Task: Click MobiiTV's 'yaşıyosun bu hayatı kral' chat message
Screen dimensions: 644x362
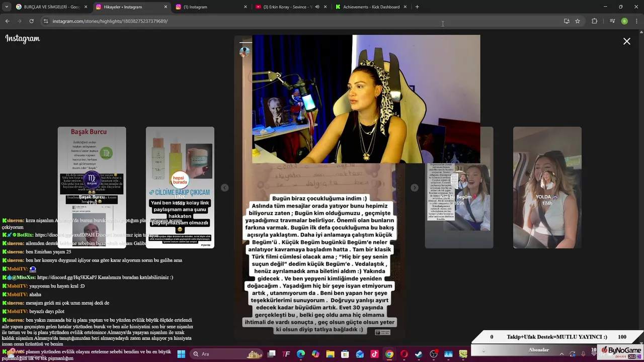Action: (57, 286)
